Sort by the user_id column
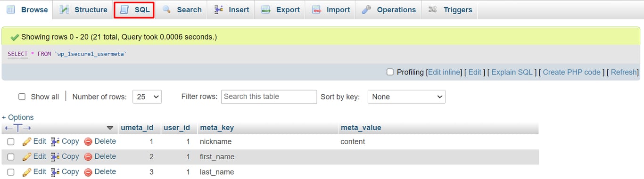 tap(177, 128)
